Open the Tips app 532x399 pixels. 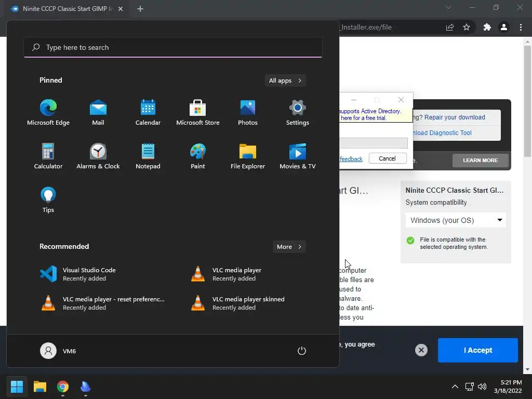tap(48, 200)
